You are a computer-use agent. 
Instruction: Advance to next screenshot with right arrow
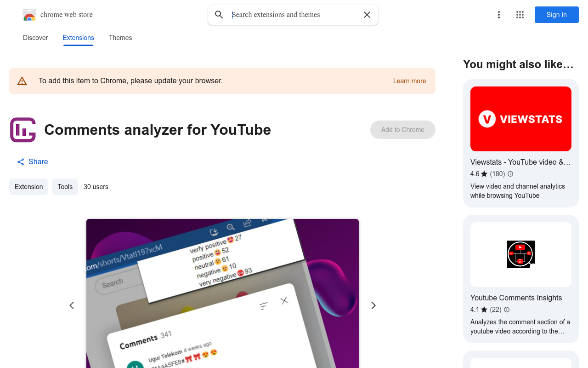coord(373,305)
